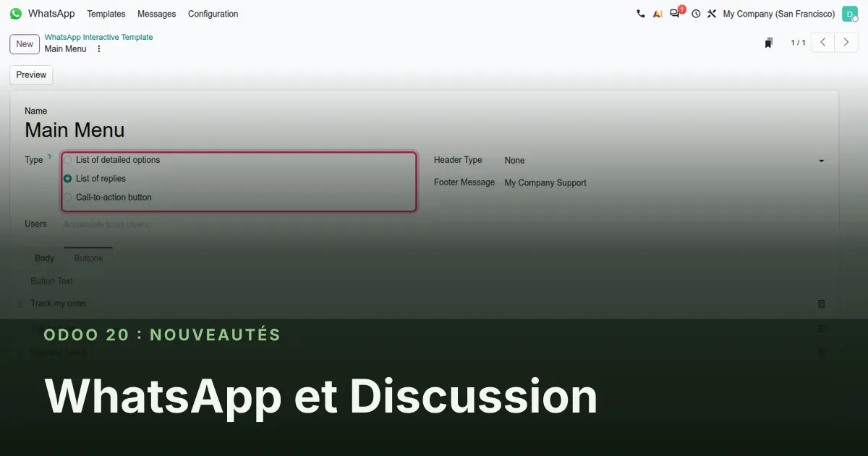868x456 pixels.
Task: Click the New button
Action: pos(25,44)
